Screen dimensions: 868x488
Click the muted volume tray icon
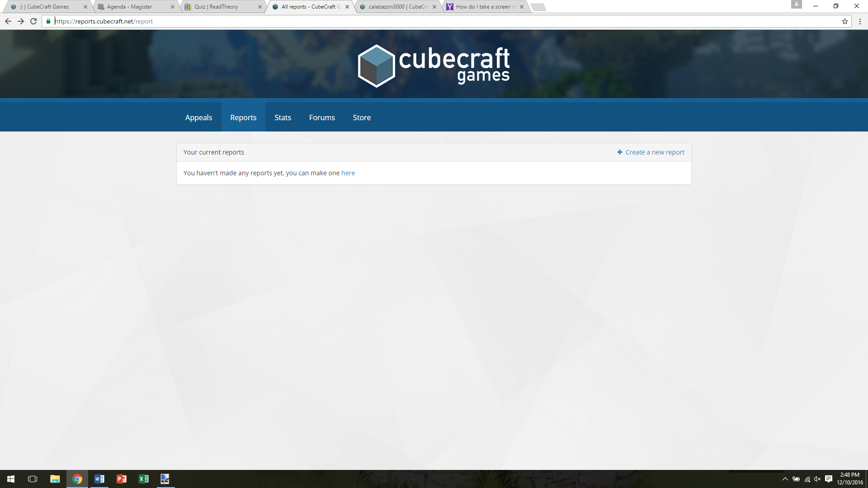pos(817,479)
